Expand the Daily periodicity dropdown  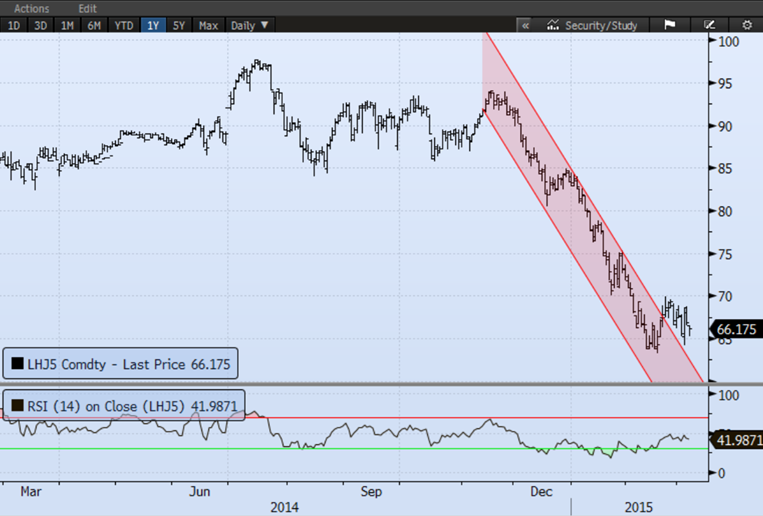(249, 25)
